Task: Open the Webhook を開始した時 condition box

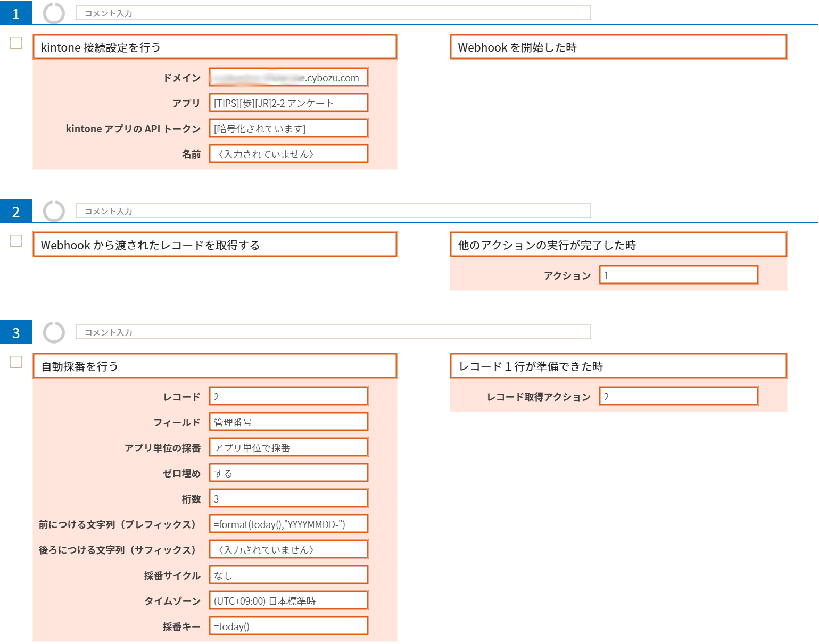Action: click(x=618, y=47)
